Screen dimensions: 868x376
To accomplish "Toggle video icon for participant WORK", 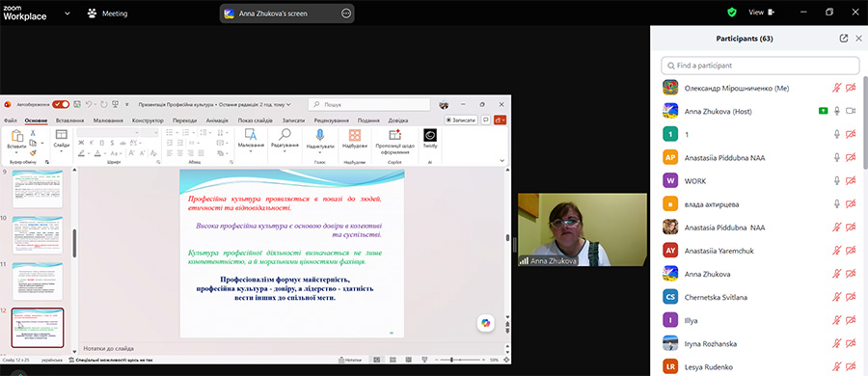I will (851, 181).
